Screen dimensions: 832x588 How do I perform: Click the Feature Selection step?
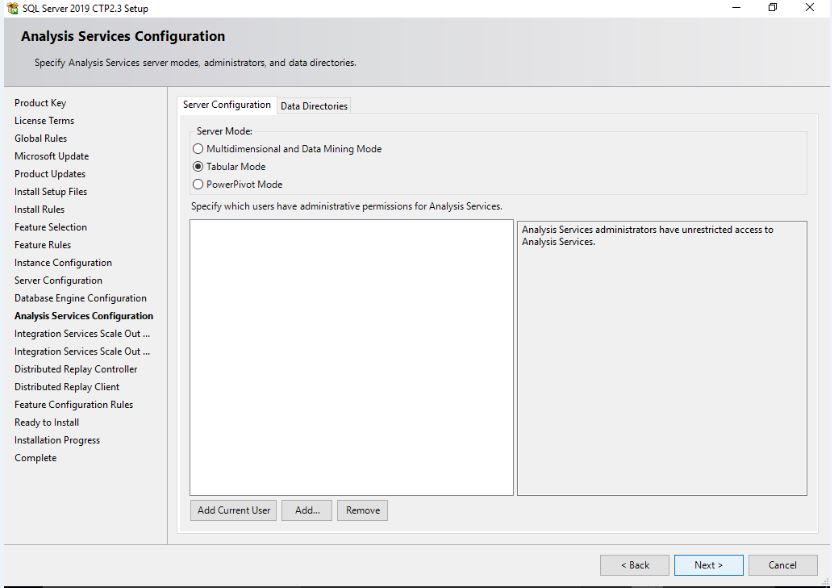pyautogui.click(x=50, y=227)
